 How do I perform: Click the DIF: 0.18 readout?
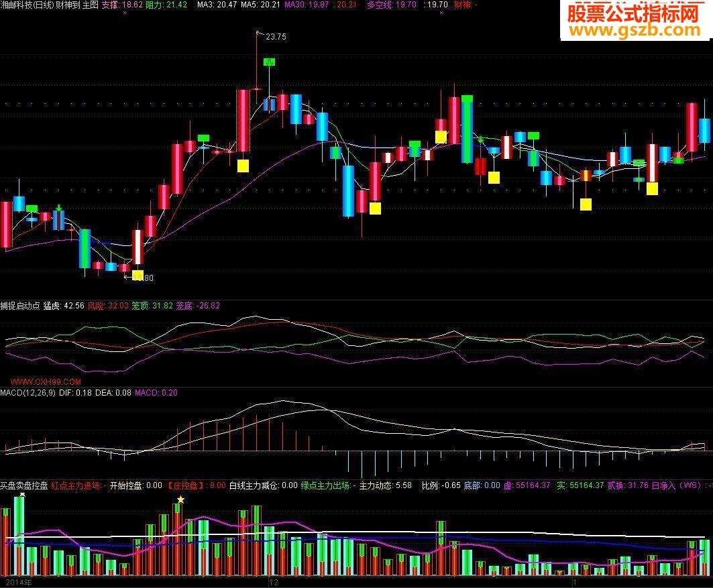click(x=75, y=393)
